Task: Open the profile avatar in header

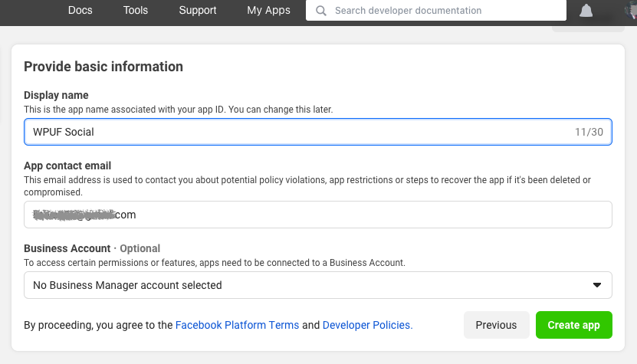Action: click(x=631, y=10)
